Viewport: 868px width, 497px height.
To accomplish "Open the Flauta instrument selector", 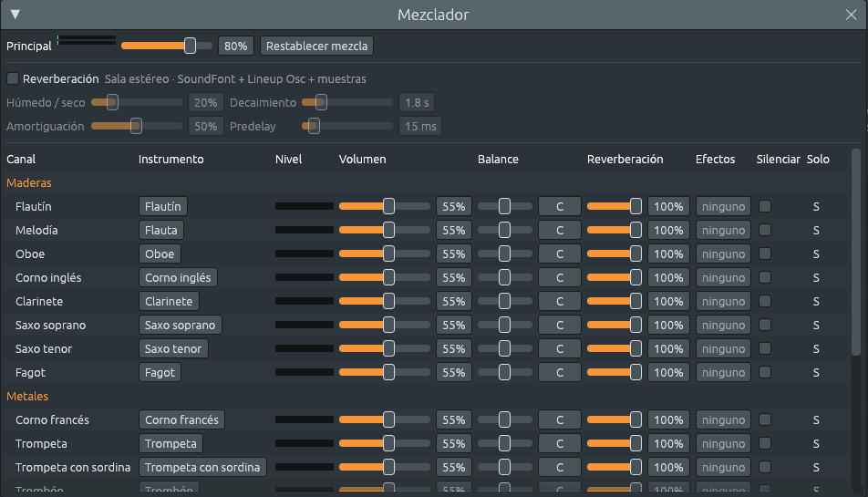I will [x=161, y=230].
